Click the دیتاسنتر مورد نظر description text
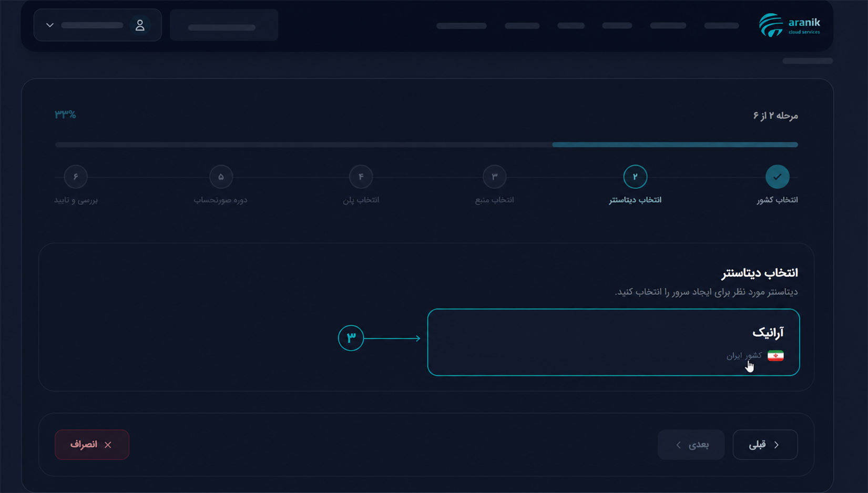This screenshot has width=868, height=493. (706, 292)
